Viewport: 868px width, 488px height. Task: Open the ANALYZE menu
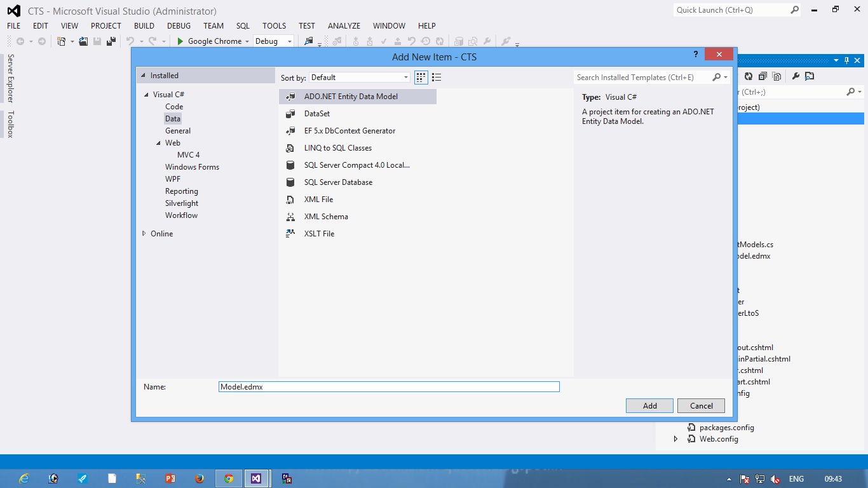click(344, 26)
